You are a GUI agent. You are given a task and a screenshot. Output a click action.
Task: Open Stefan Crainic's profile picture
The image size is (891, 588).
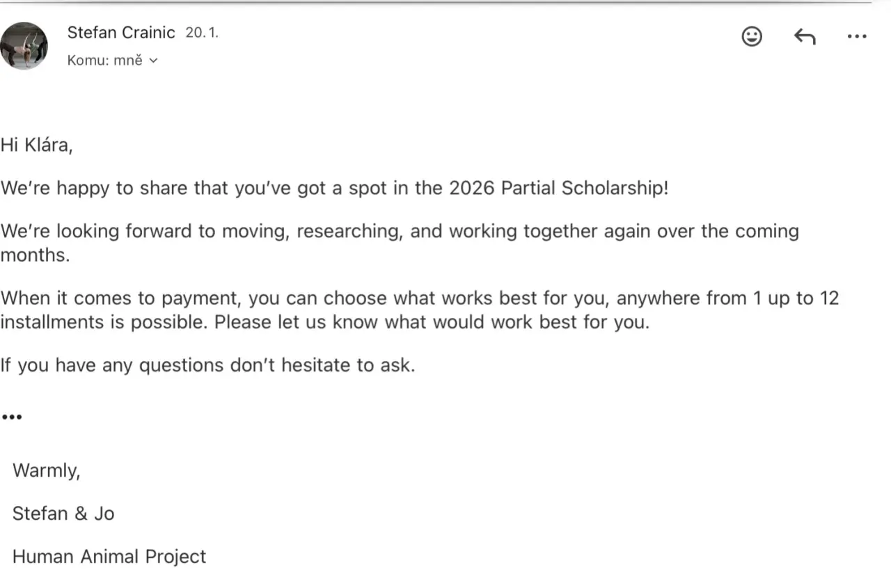tap(24, 46)
